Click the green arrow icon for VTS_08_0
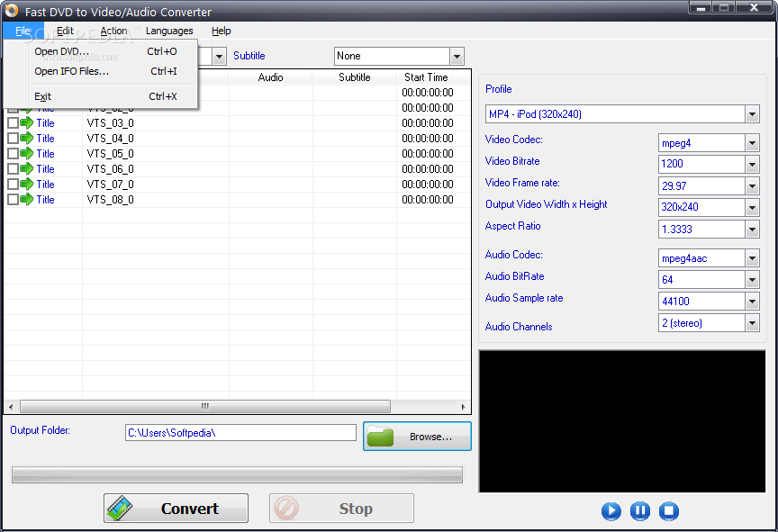 tap(27, 199)
